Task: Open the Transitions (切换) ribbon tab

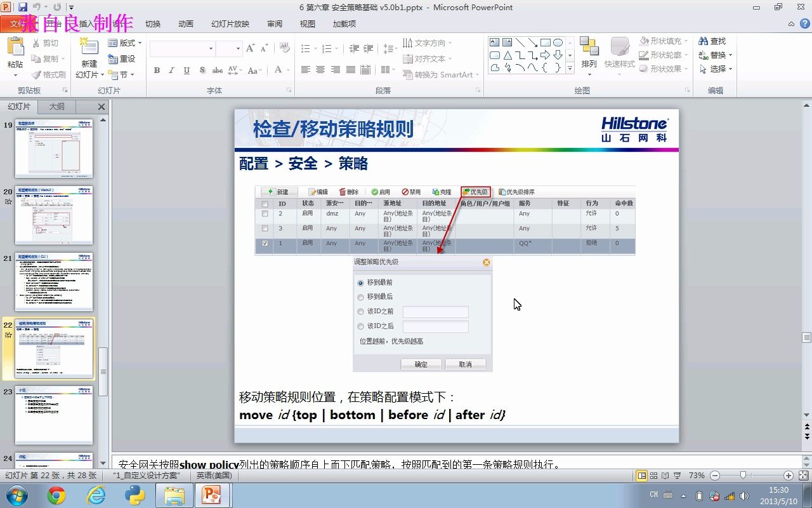Action: [153, 23]
